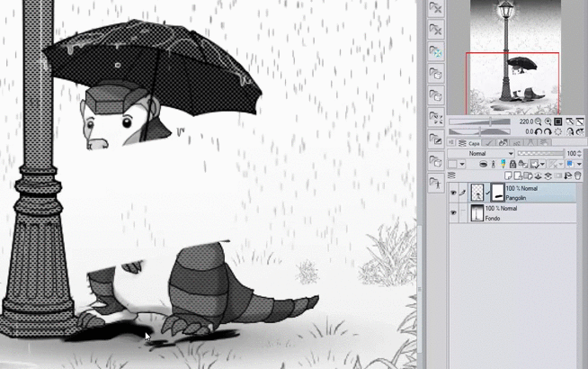
Task: Switch to the tab with checkmark icon
Action: click(x=488, y=142)
